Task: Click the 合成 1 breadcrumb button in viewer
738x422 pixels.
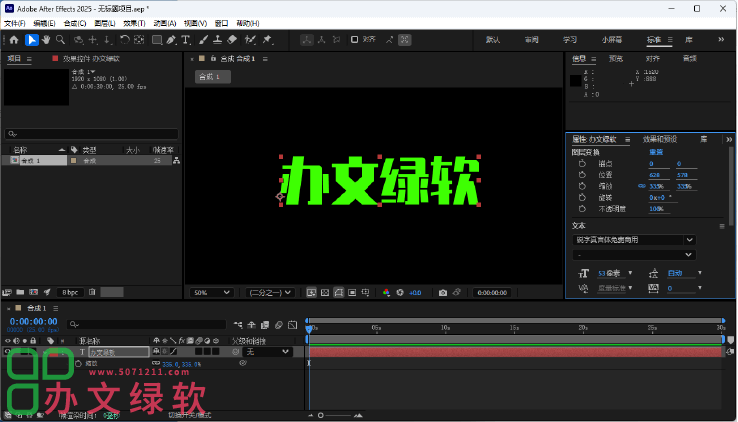Action: [x=213, y=77]
